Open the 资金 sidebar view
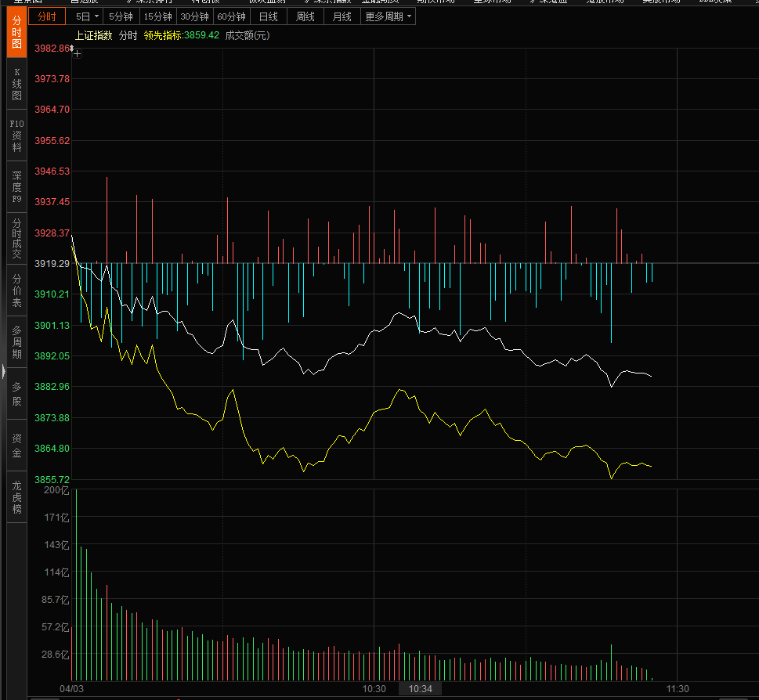The height and width of the screenshot is (700, 759). 16,446
